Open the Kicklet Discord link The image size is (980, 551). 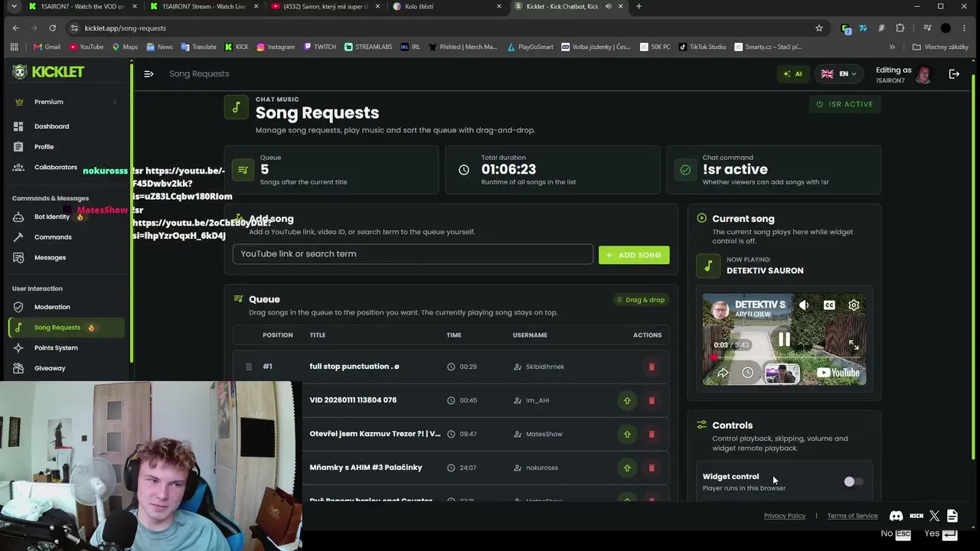click(896, 516)
